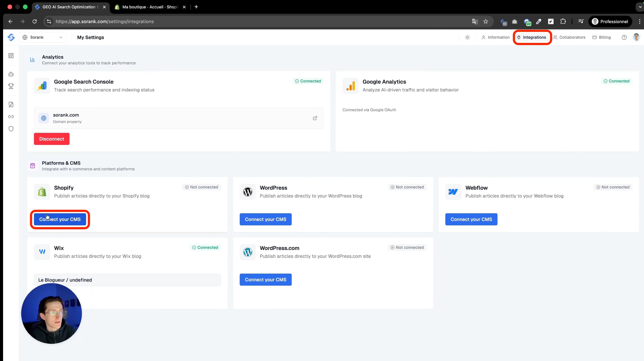Expand the Sorank workspace dropdown
This screenshot has height=361, width=644.
[x=43, y=37]
